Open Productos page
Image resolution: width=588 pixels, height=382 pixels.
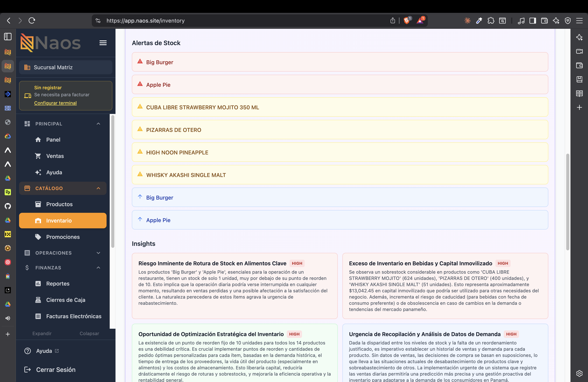[63, 204]
